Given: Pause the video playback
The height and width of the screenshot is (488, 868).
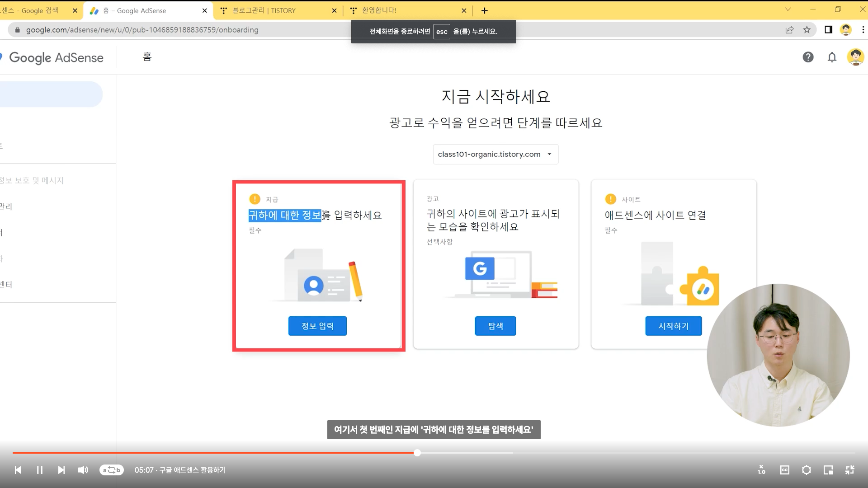Looking at the screenshot, I should click(40, 470).
